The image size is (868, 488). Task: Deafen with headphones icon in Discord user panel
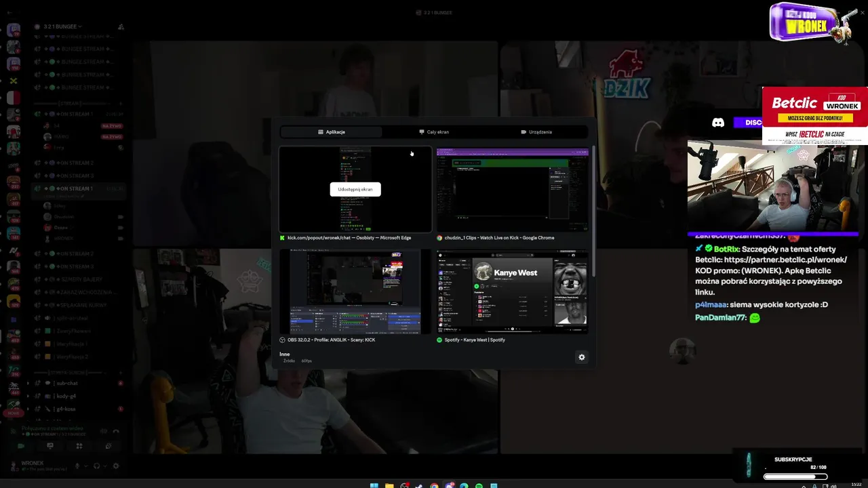click(96, 466)
